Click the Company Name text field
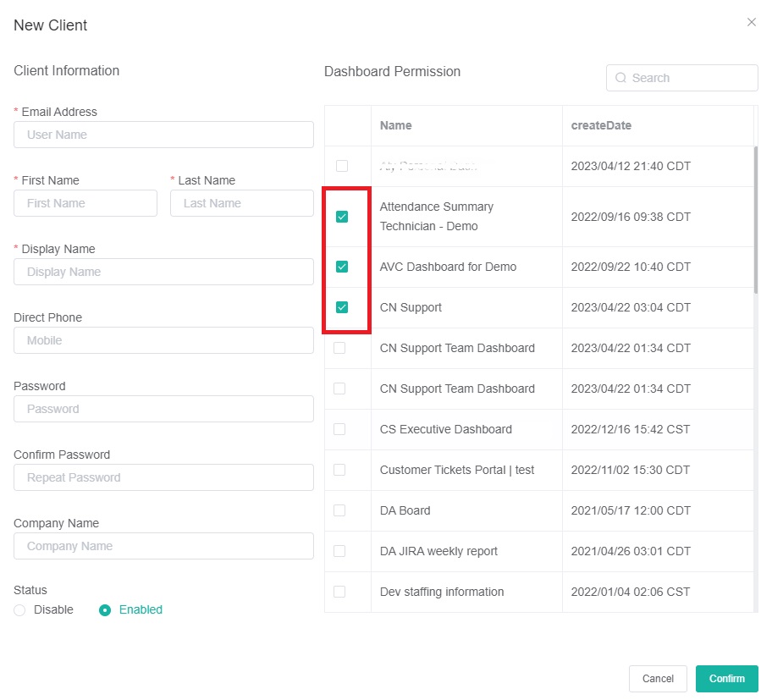 point(163,546)
